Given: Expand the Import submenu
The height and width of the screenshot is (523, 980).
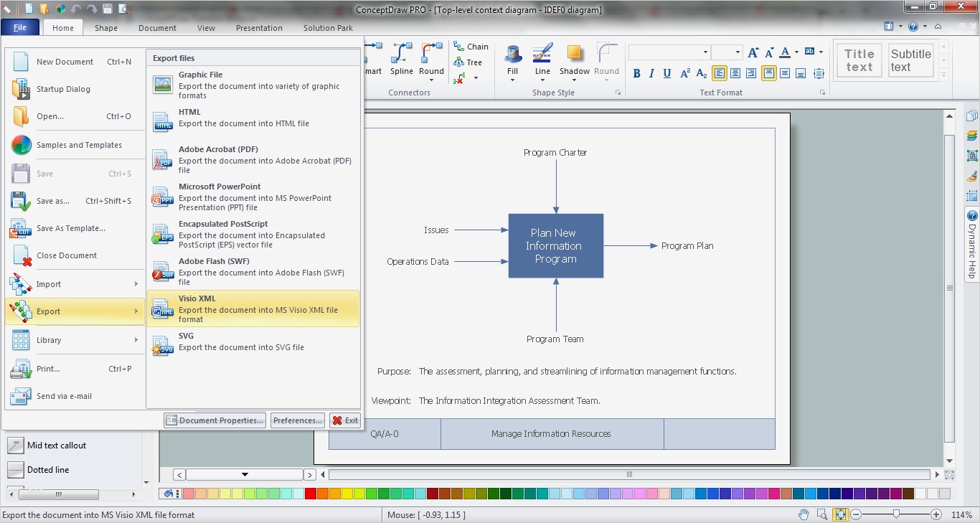Looking at the screenshot, I should (73, 284).
